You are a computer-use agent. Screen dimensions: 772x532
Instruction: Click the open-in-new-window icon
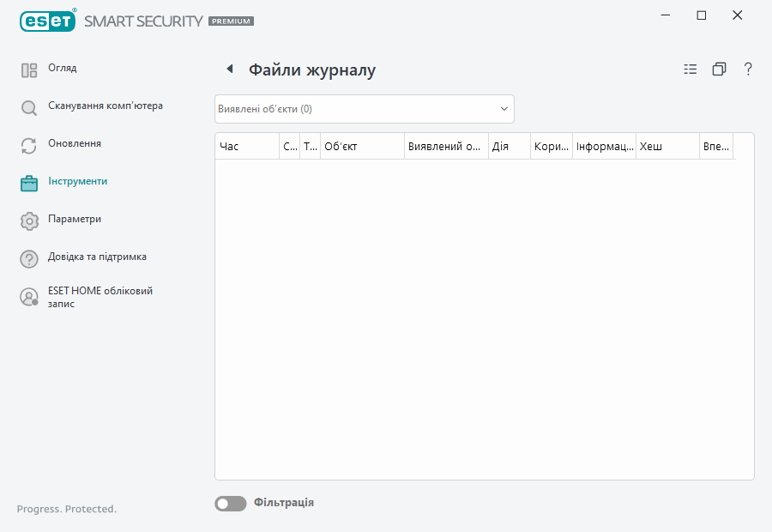719,70
